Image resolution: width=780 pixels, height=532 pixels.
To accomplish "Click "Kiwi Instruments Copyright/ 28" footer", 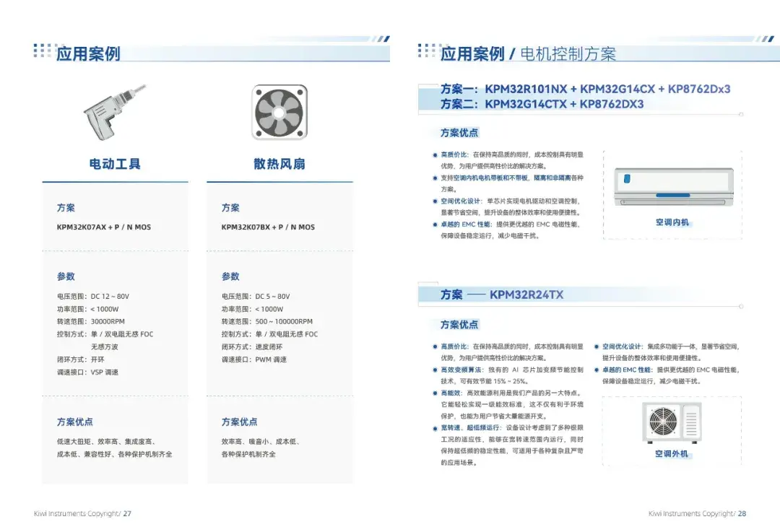I will (x=698, y=514).
